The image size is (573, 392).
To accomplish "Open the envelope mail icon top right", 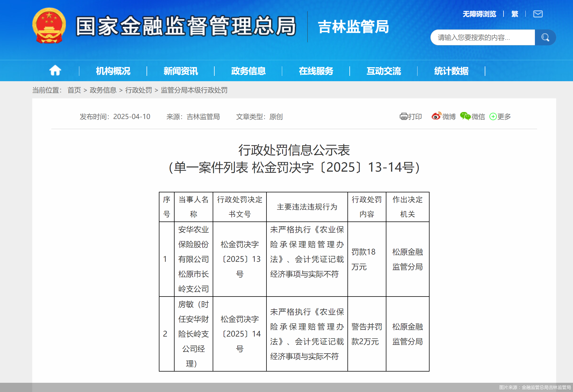I will [x=538, y=14].
